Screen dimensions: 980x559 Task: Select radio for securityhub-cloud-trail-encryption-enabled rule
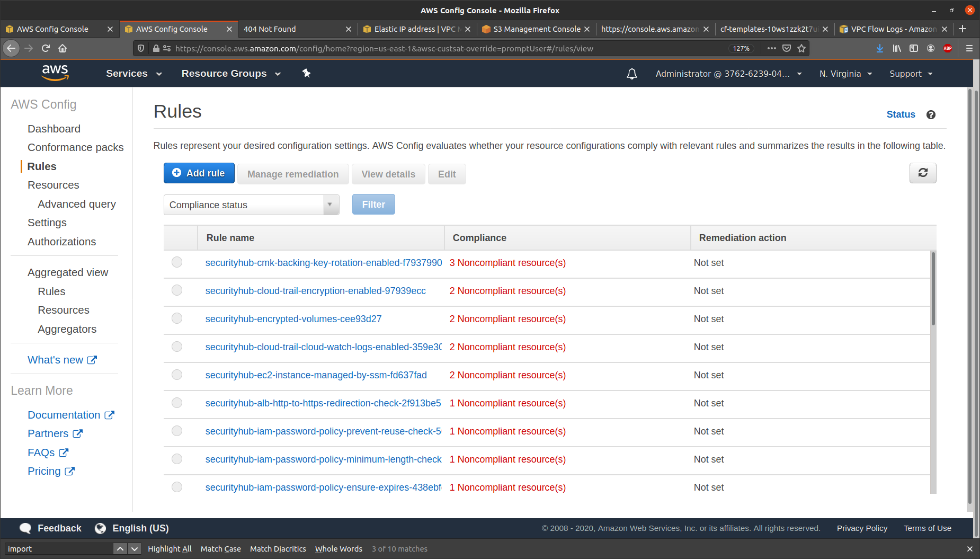pos(177,290)
